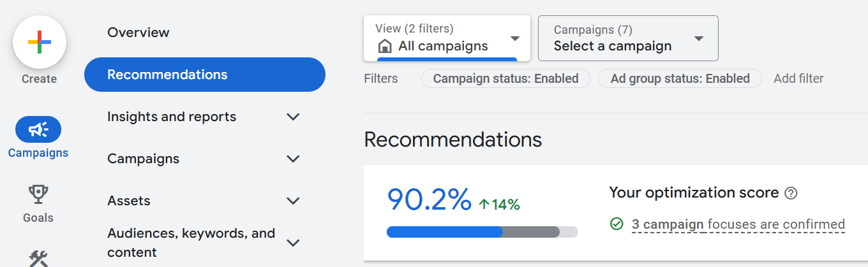Open the View All campaigns dropdown
This screenshot has width=868, height=267.
point(447,38)
